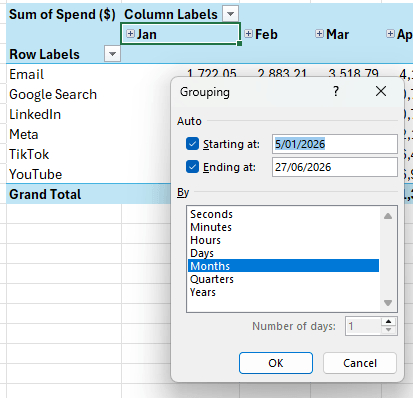The height and width of the screenshot is (398, 413).
Task: Cancel the Grouping dialog
Action: [x=360, y=363]
